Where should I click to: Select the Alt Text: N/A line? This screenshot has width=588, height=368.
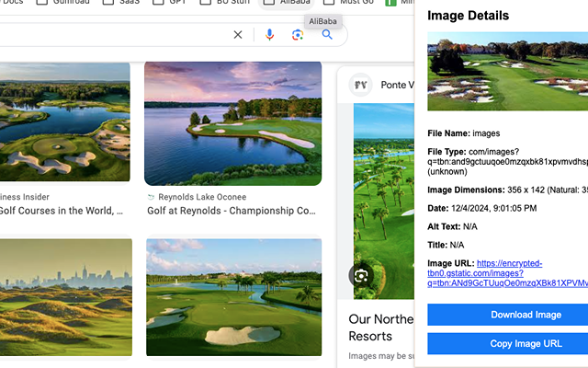pyautogui.click(x=452, y=226)
